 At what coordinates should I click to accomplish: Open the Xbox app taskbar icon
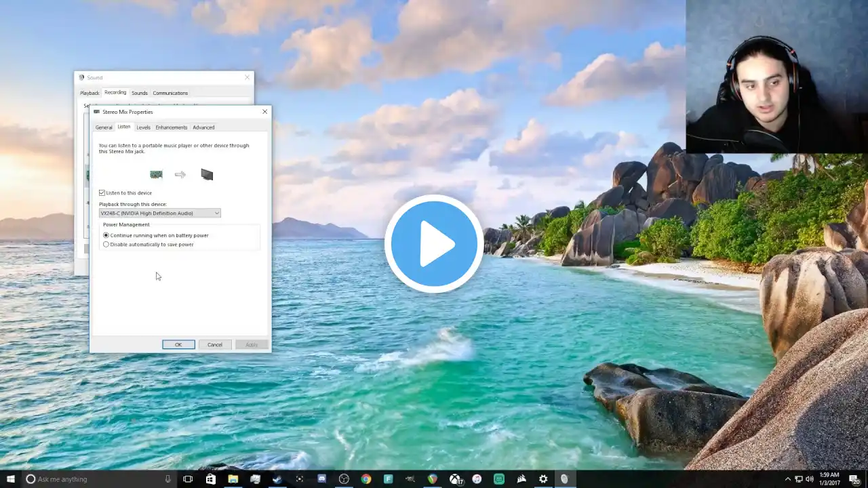coord(455,479)
